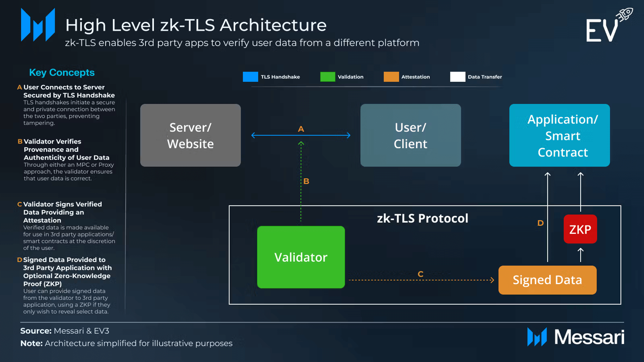The width and height of the screenshot is (644, 362).
Task: Click the letter C above orange dotted arrow
Action: [x=421, y=274]
